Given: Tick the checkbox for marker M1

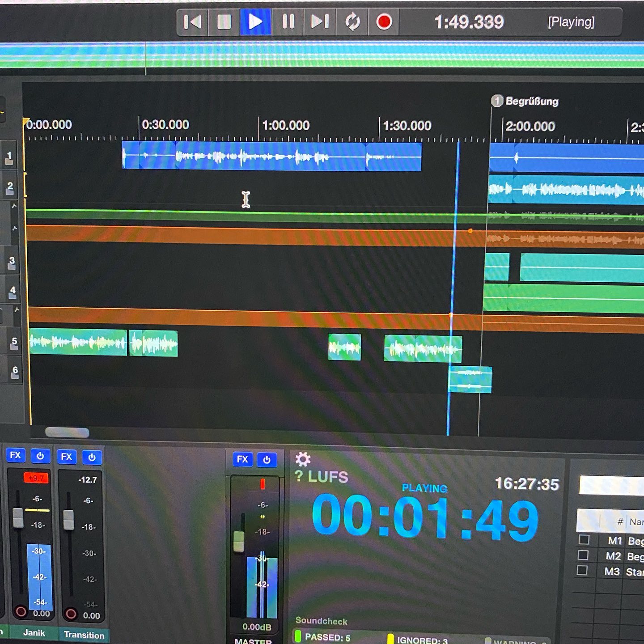Looking at the screenshot, I should [584, 540].
